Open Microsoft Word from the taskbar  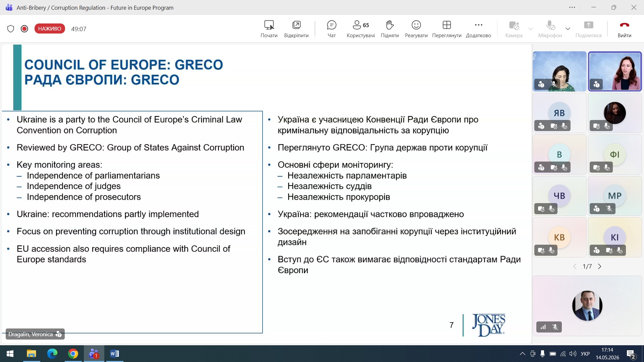(114, 354)
